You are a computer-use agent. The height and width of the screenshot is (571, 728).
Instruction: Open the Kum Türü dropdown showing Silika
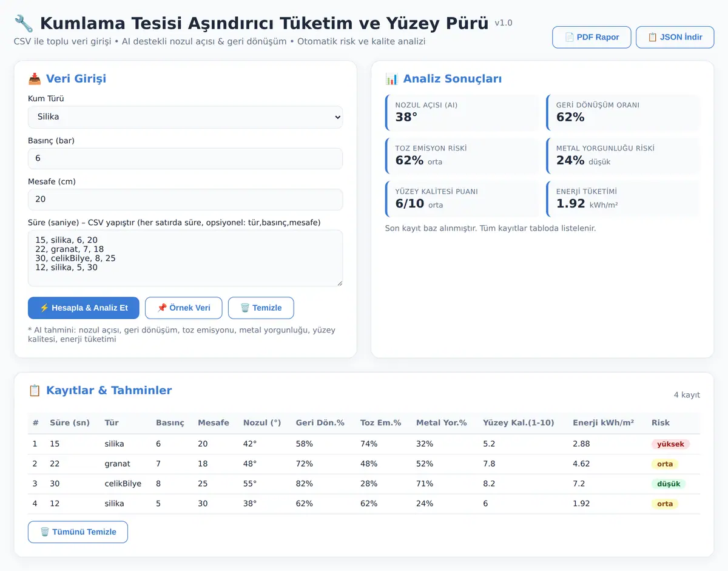(185, 117)
